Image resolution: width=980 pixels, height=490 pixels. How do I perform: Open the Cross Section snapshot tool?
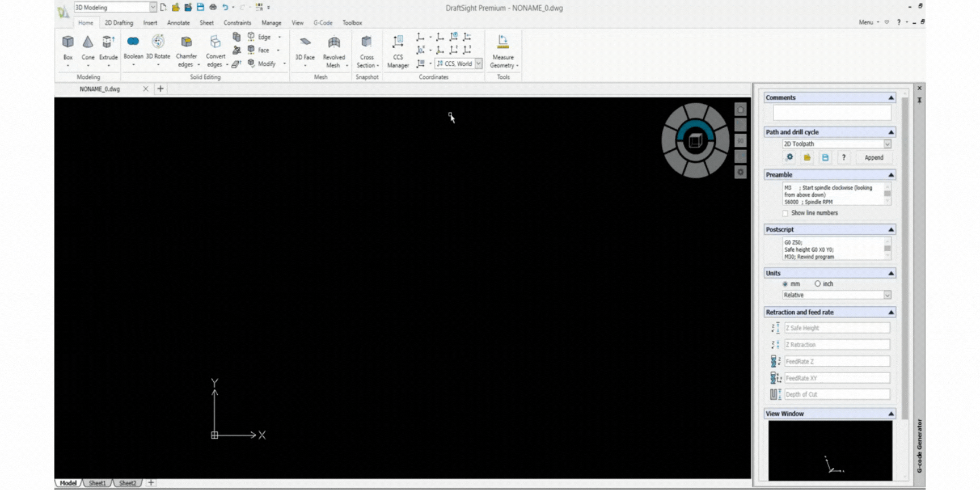tap(367, 51)
